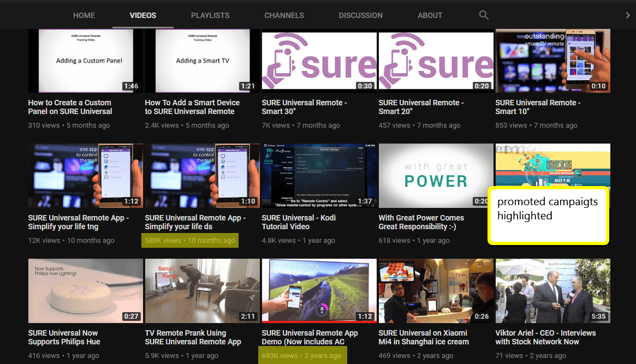The height and width of the screenshot is (364, 636).
Task: Open the 'with great POWER' thumbnail
Action: [436, 176]
